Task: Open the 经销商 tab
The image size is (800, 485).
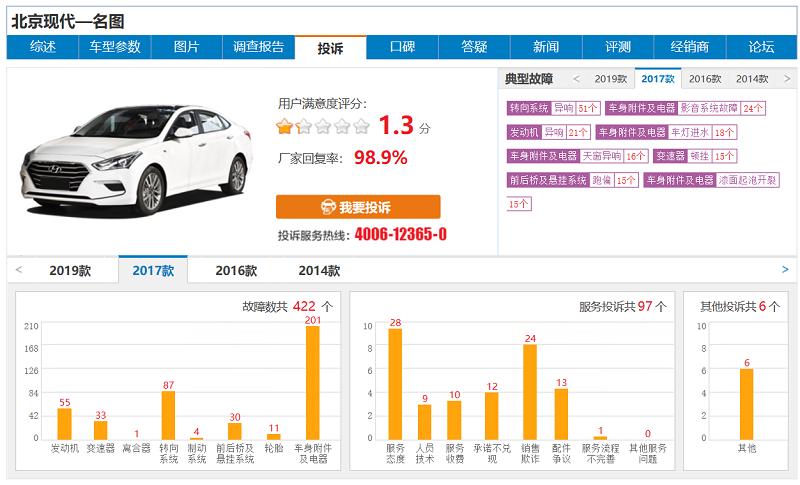Action: (690, 47)
